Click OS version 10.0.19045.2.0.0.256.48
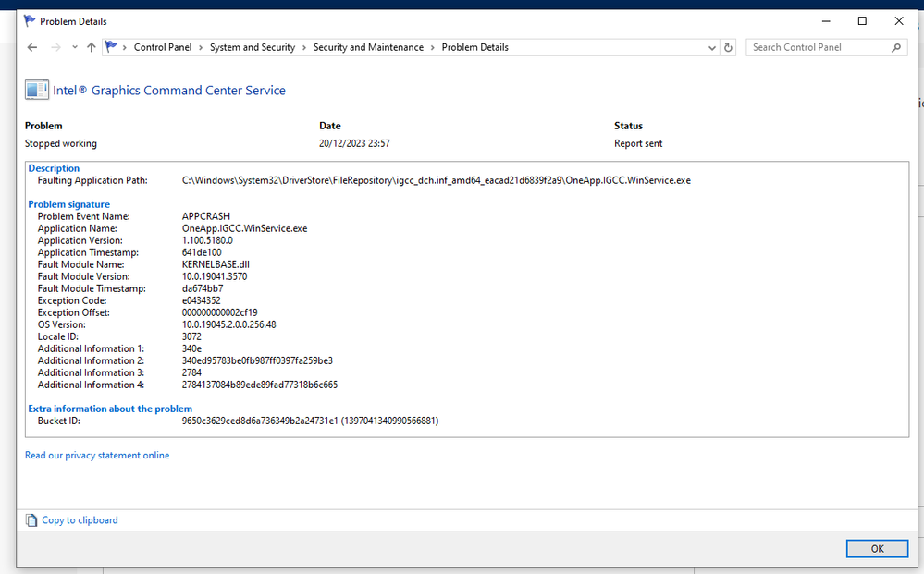Image resolution: width=924 pixels, height=574 pixels. pyautogui.click(x=228, y=324)
